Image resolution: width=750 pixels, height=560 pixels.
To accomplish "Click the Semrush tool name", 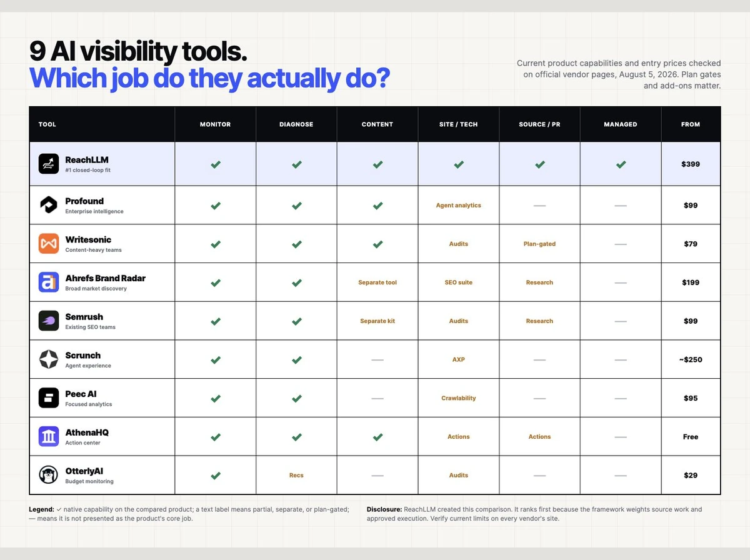I will (84, 317).
